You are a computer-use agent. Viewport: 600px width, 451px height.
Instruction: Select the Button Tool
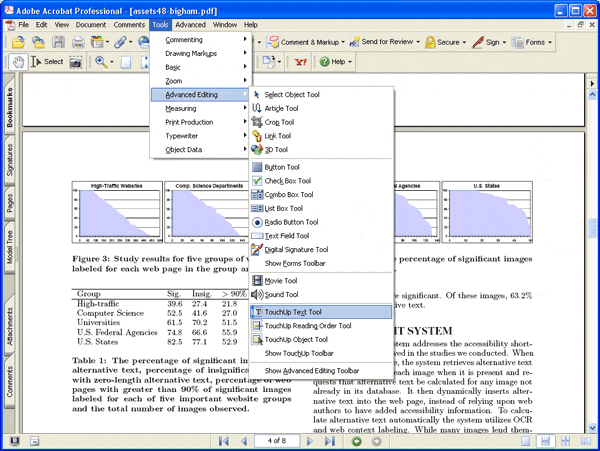[321, 167]
